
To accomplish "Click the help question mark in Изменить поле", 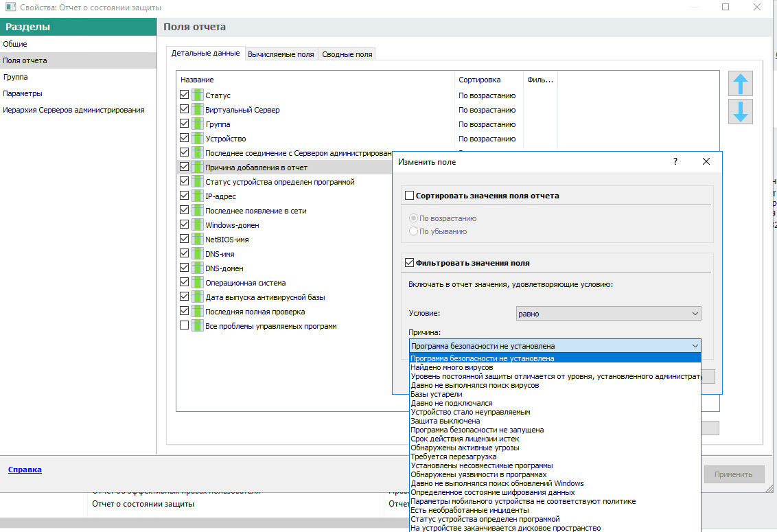I will [x=675, y=162].
